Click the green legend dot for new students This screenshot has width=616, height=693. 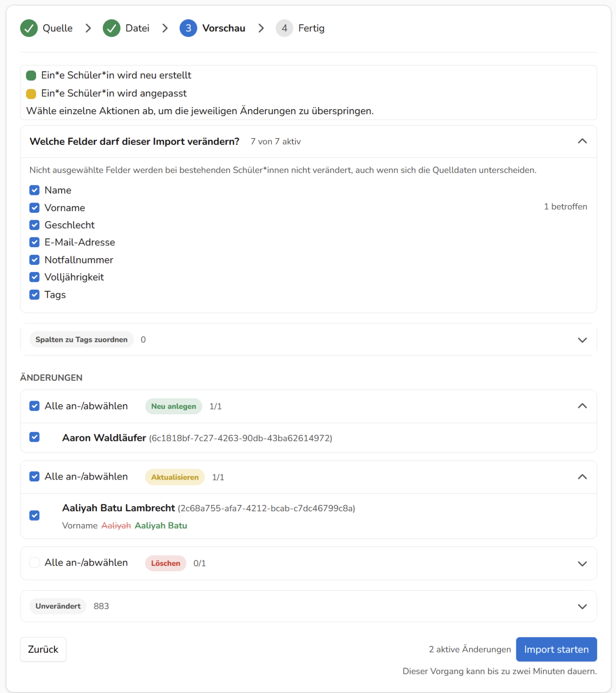[31, 75]
